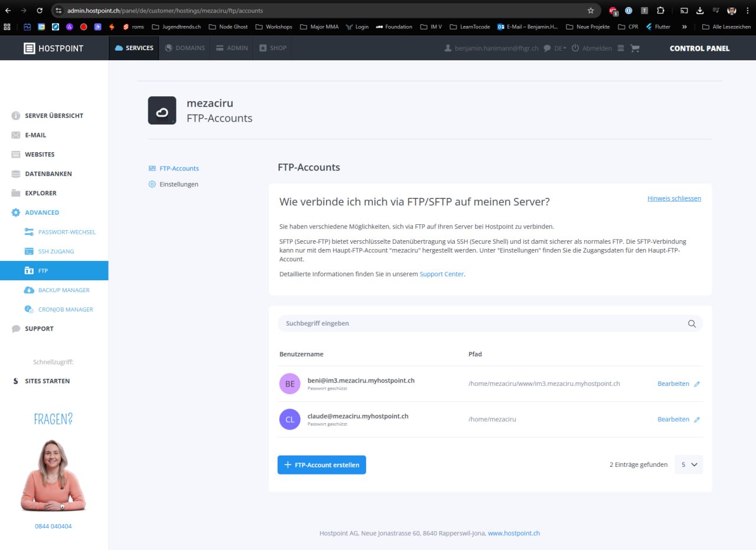Click the FTP-Account erstellen button
The height and width of the screenshot is (550, 756).
[x=322, y=465]
